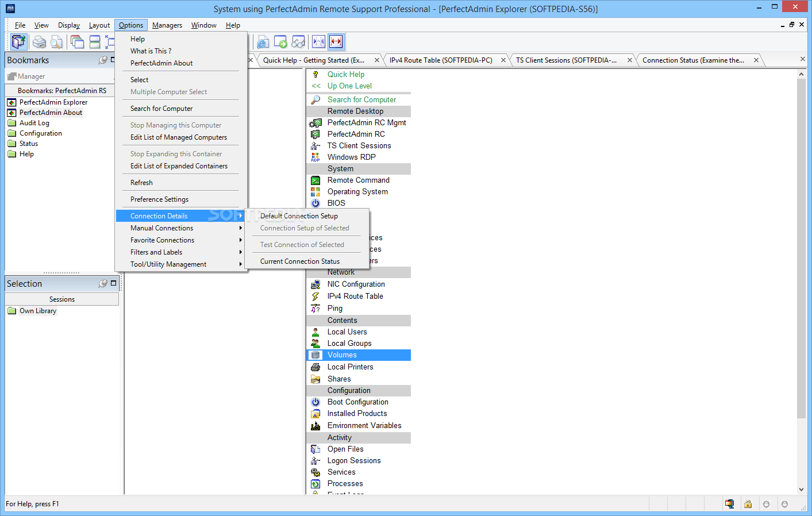
Task: Click Search for Computer link in list
Action: pyautogui.click(x=361, y=100)
